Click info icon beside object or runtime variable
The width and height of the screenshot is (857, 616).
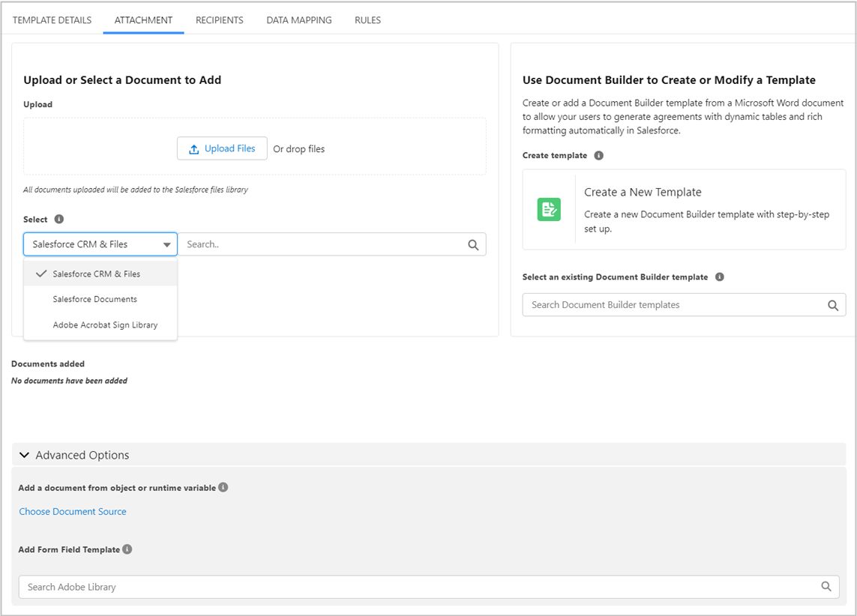(223, 487)
